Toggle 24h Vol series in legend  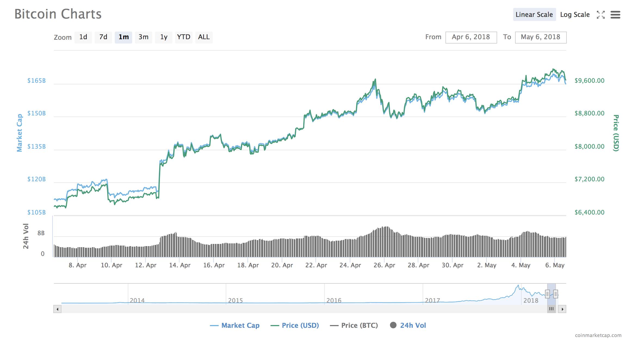408,325
